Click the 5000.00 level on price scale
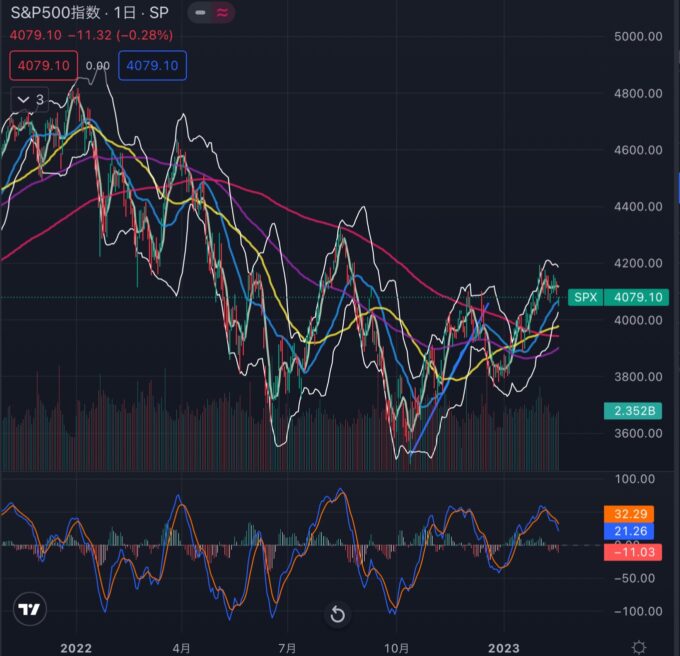The height and width of the screenshot is (656, 680). pos(640,37)
